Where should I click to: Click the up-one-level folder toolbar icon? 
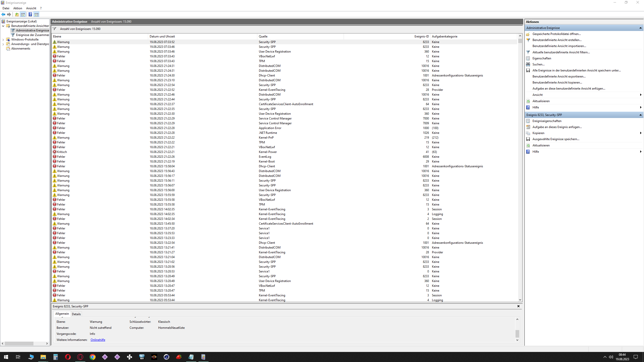point(17,14)
